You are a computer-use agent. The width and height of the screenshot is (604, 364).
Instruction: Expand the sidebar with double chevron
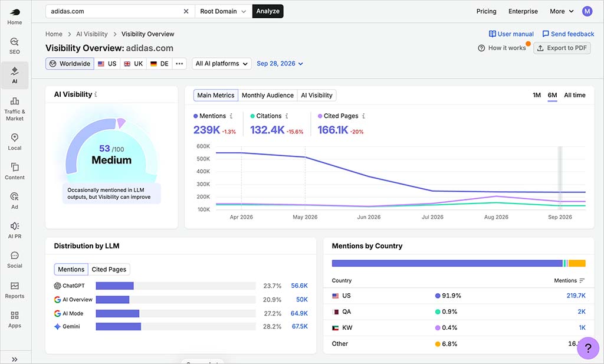click(15, 359)
